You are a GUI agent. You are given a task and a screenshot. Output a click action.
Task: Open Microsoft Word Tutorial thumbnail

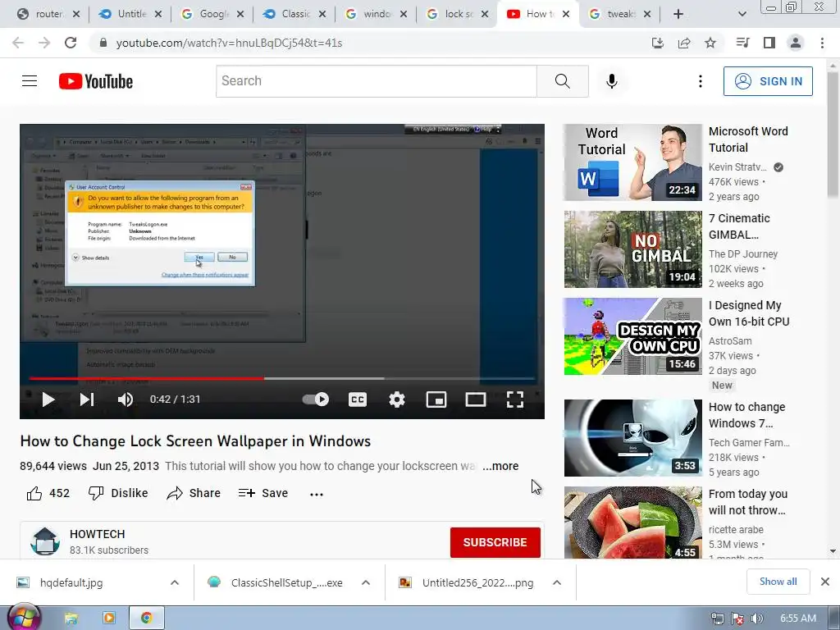tap(632, 162)
